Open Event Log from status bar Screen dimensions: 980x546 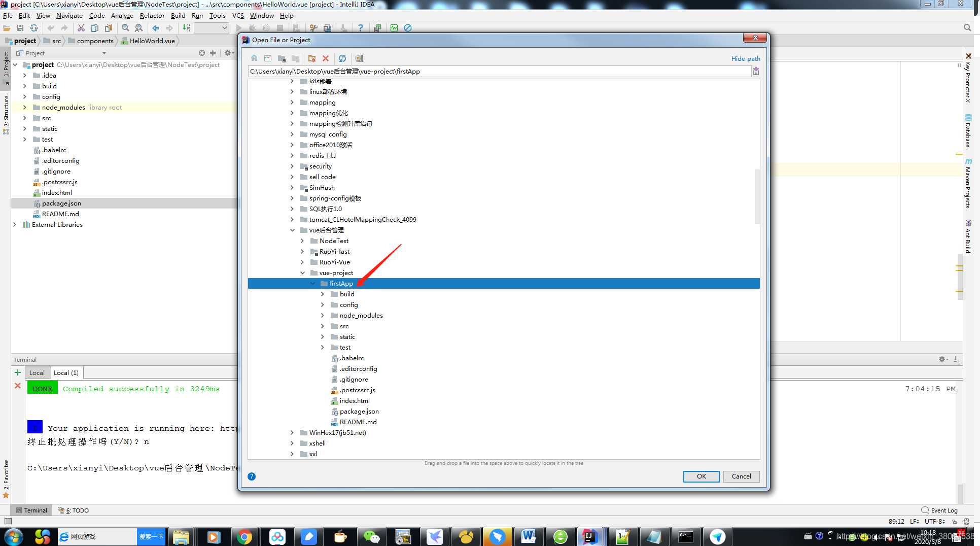[x=940, y=510]
